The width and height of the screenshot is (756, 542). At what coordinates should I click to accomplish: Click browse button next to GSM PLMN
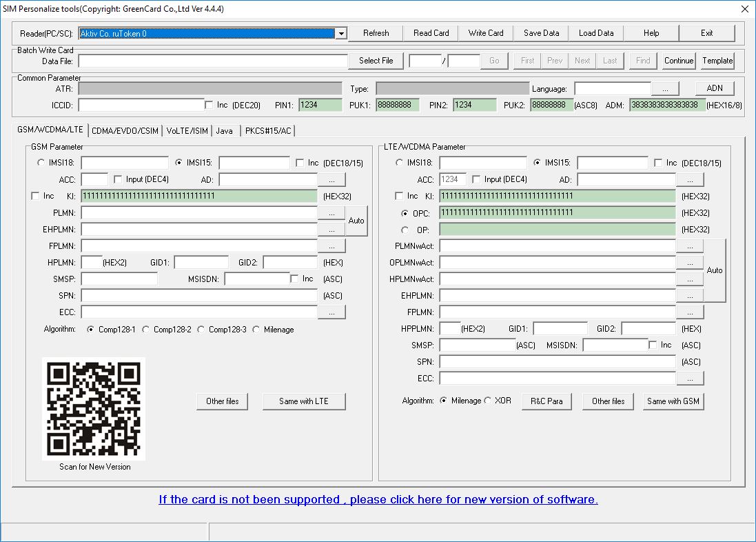331,213
